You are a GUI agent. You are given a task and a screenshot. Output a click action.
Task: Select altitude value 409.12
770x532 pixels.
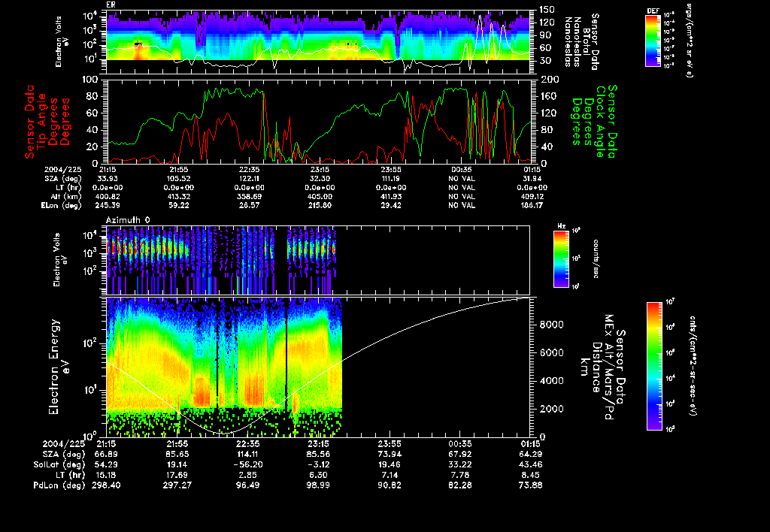point(532,197)
